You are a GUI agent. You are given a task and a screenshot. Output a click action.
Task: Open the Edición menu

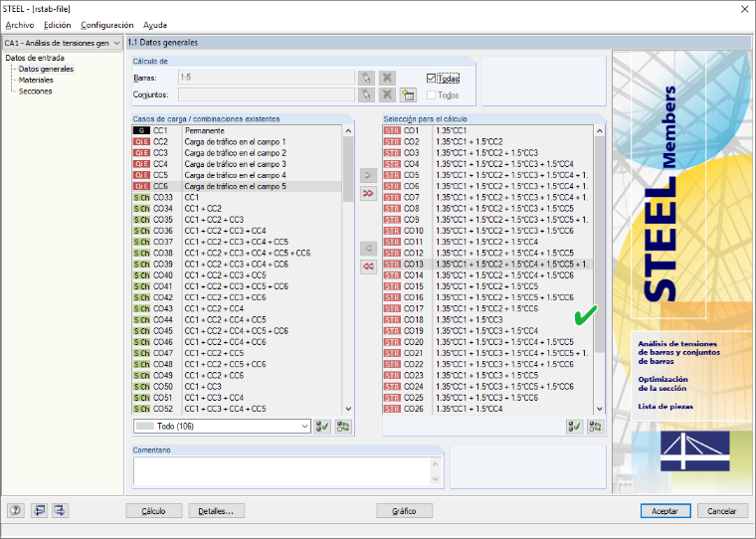click(58, 25)
